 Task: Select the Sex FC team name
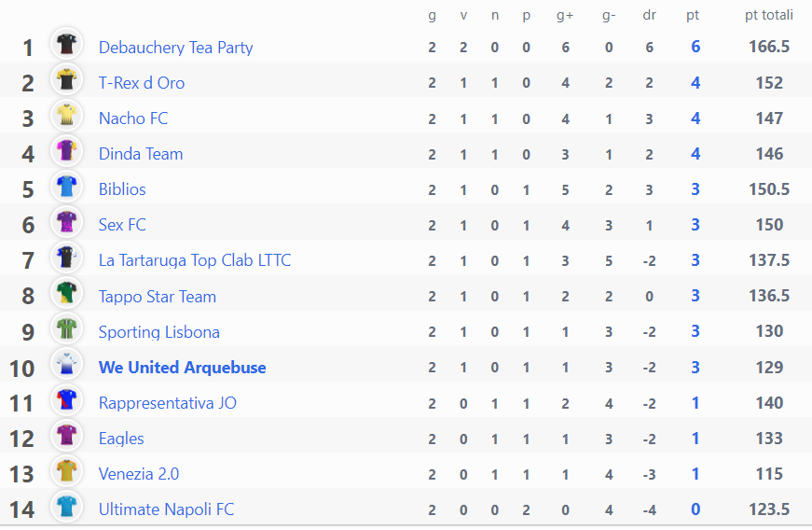[122, 225]
